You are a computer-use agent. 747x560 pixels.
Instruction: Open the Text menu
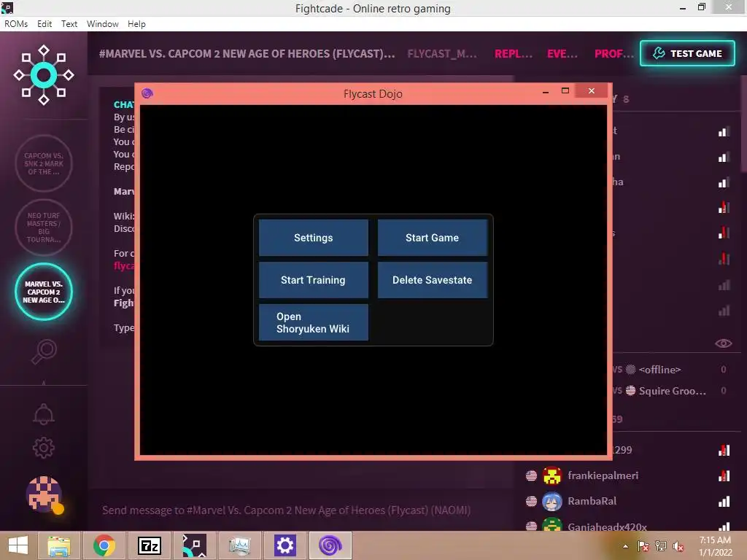coord(69,24)
